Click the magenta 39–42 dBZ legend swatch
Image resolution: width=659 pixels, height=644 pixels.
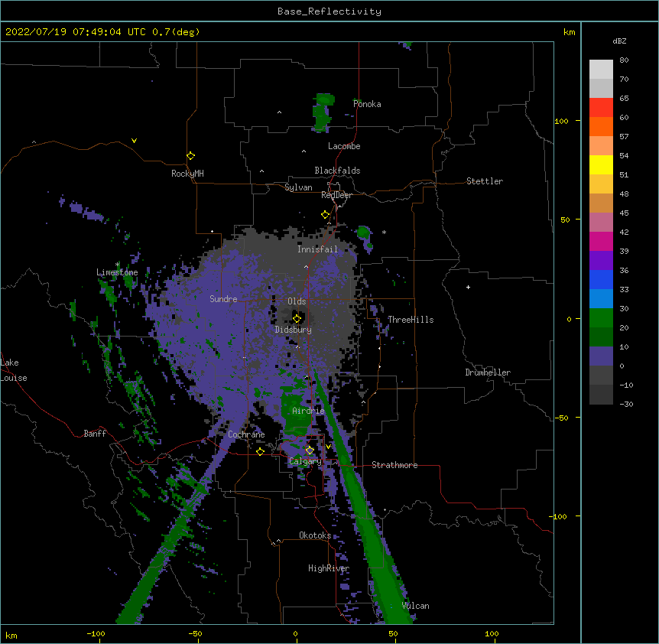coord(601,241)
